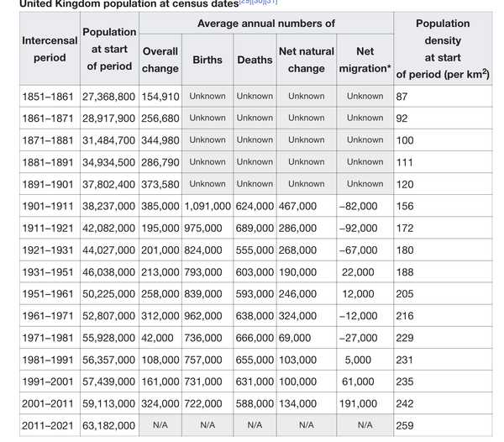
Task: Select the 1961–1971 period cell
Action: tap(50, 316)
